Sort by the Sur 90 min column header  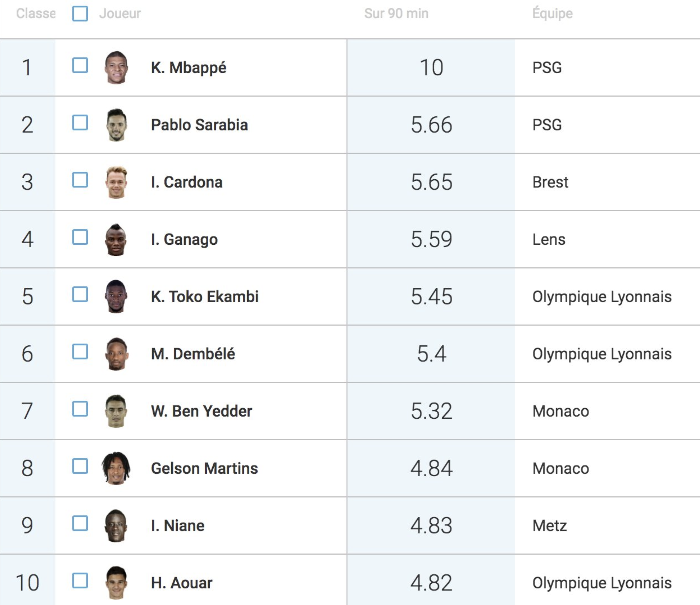point(396,14)
